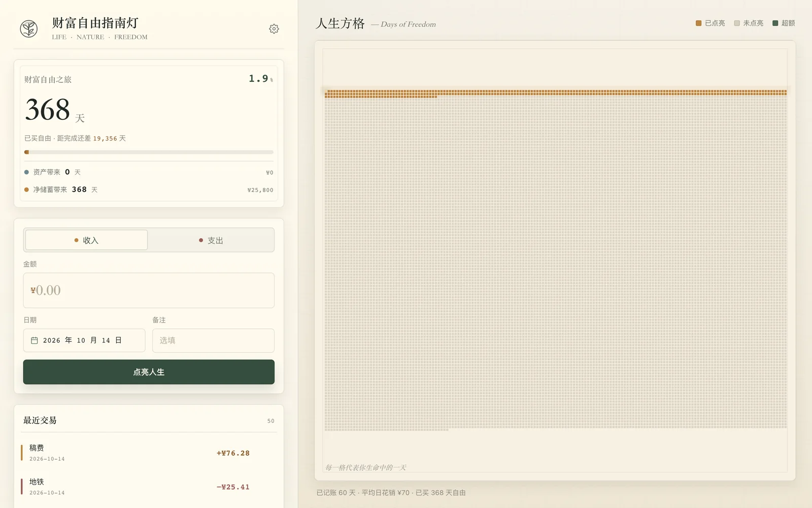This screenshot has width=812, height=508.
Task: Click the lit orange cells in the life grid
Action: [556, 93]
